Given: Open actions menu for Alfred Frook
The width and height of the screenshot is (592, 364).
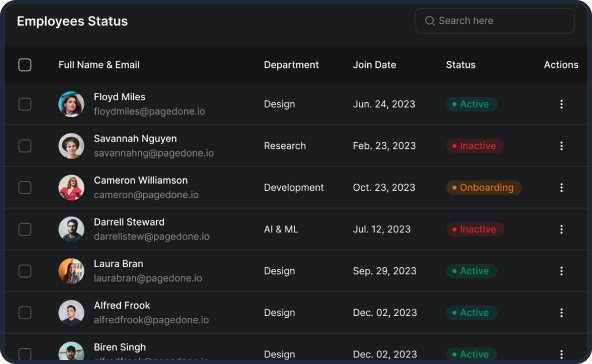Looking at the screenshot, I should [561, 313].
